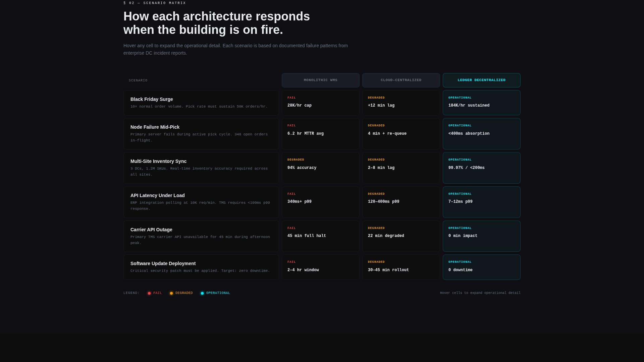Select the Cloud-Centralized column header
Image resolution: width=644 pixels, height=362 pixels.
tap(401, 80)
